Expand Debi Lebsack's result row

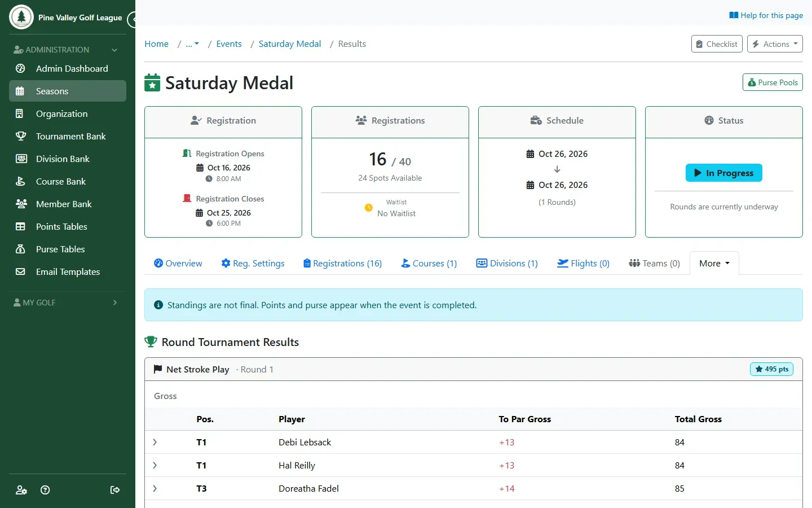(x=155, y=442)
